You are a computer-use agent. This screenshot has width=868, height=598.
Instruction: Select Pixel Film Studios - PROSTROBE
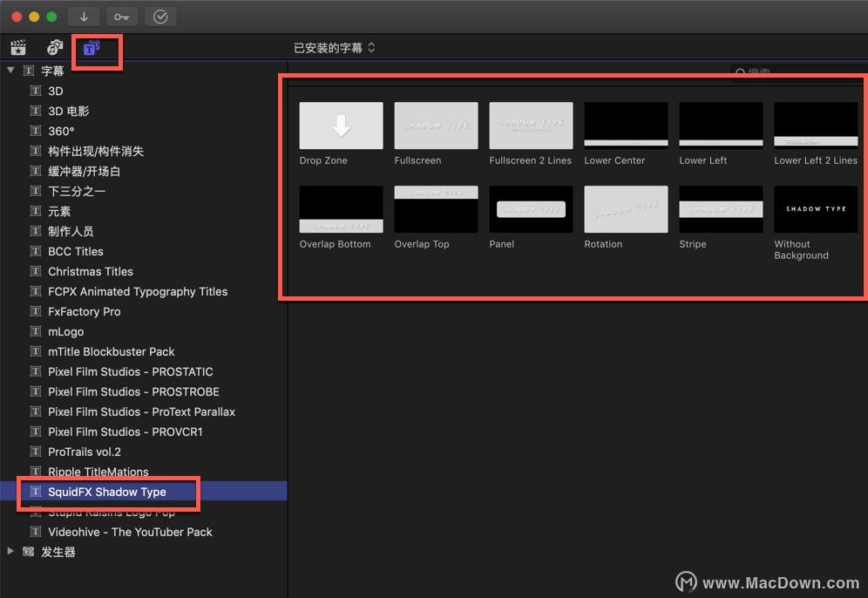click(x=144, y=391)
